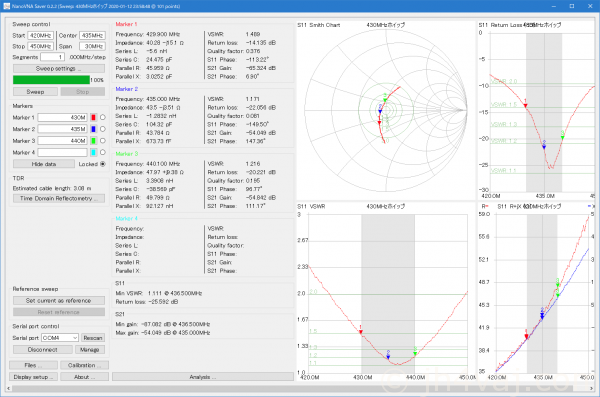
Task: Select the Marker 3 radio button
Action: pos(103,141)
